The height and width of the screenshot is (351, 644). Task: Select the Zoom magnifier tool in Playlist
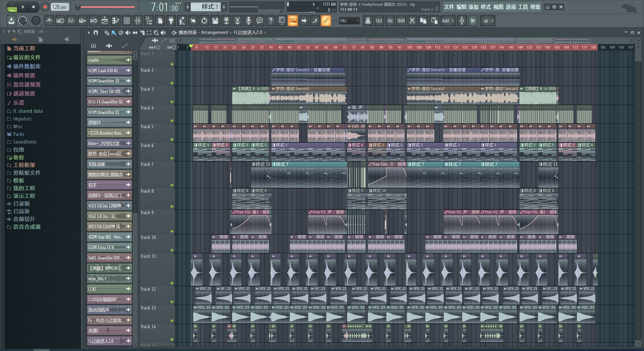(x=156, y=33)
